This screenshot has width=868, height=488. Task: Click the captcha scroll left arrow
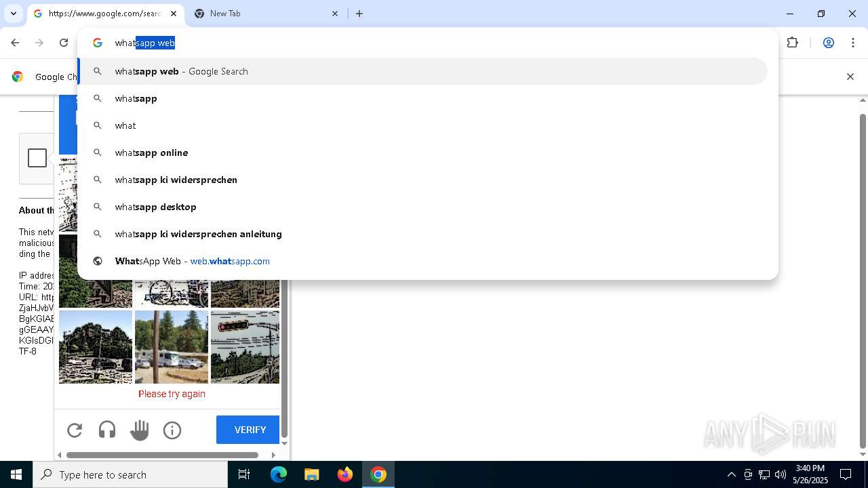(x=60, y=455)
